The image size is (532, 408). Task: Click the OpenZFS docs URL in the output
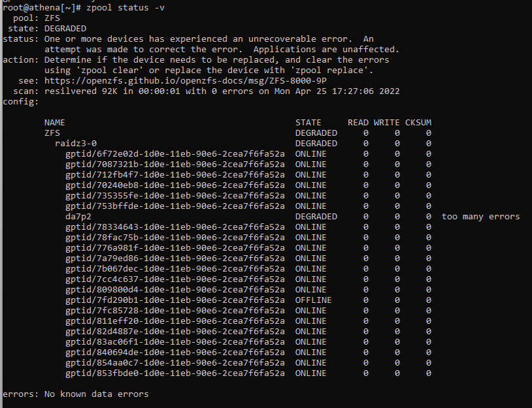(x=186, y=81)
